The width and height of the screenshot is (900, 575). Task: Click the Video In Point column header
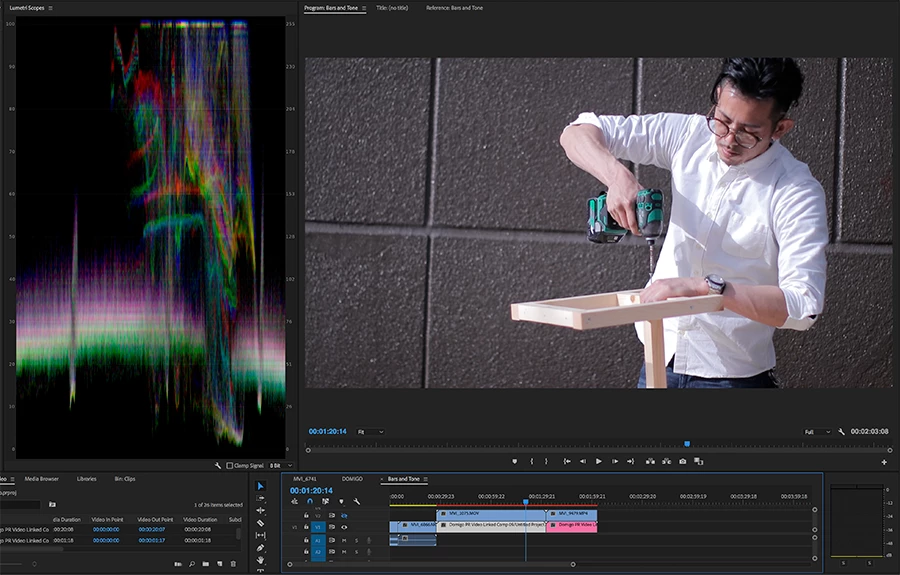coord(109,519)
